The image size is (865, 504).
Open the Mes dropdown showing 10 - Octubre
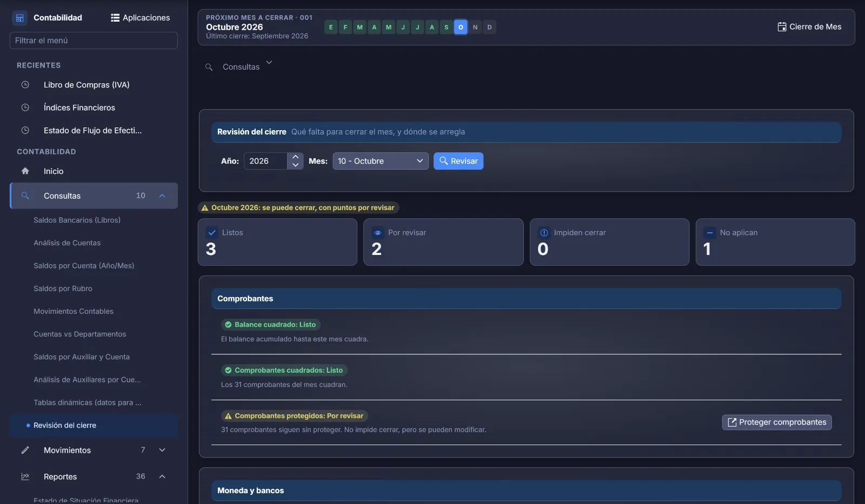pyautogui.click(x=381, y=161)
